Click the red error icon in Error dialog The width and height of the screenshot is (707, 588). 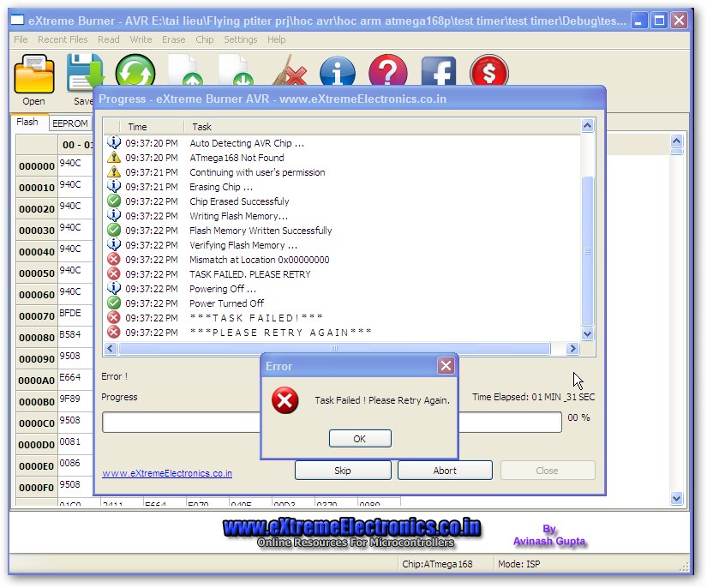click(x=285, y=400)
